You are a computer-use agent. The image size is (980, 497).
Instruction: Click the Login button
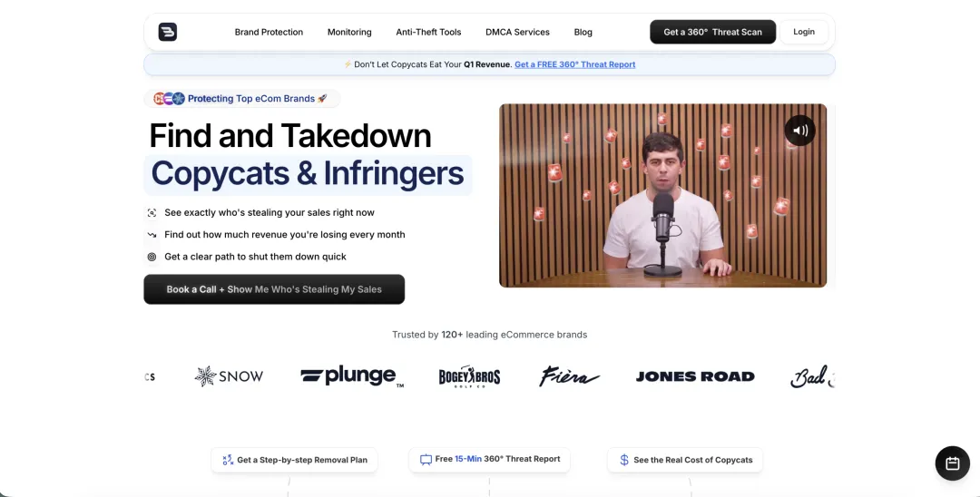(804, 32)
